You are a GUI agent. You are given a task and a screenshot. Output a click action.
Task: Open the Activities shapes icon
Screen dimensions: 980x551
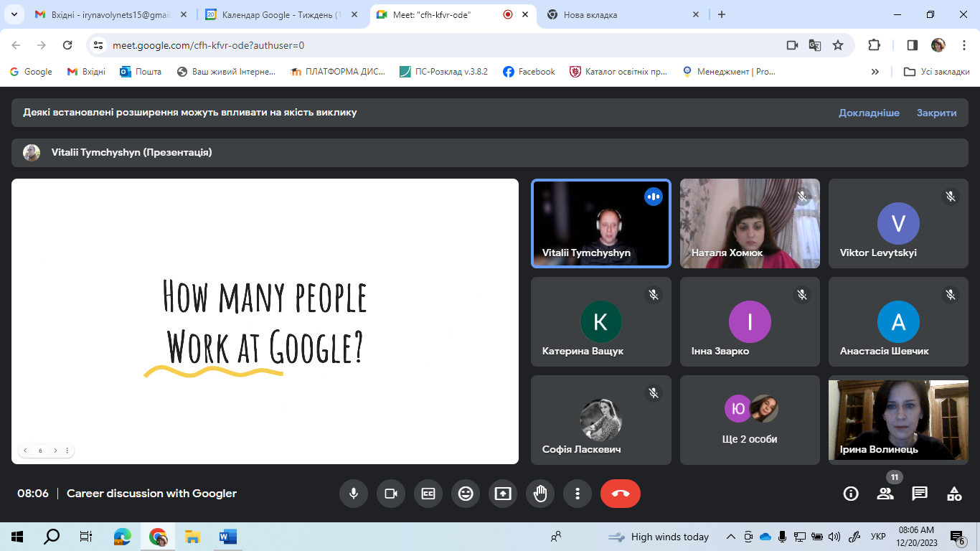tap(954, 494)
